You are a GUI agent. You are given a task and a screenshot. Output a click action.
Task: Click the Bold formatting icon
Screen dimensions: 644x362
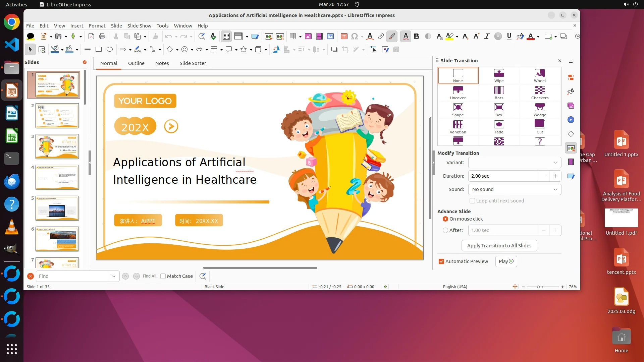pyautogui.click(x=417, y=36)
